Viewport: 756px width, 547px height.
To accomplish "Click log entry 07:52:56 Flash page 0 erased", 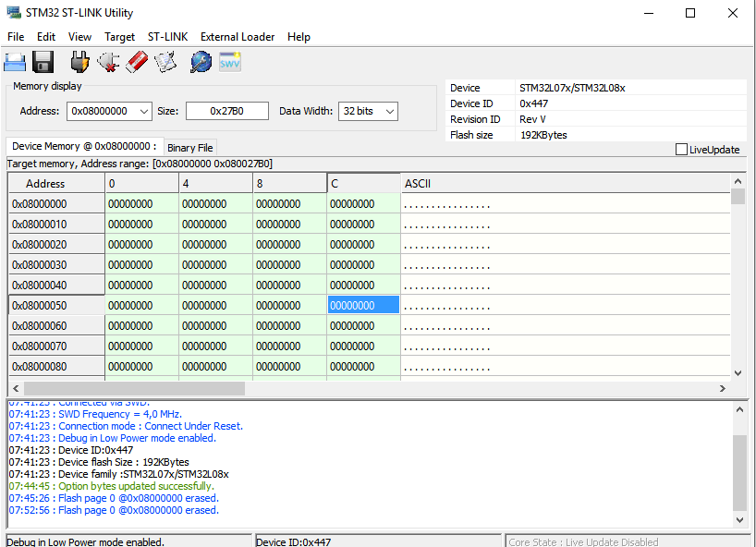I will (114, 510).
